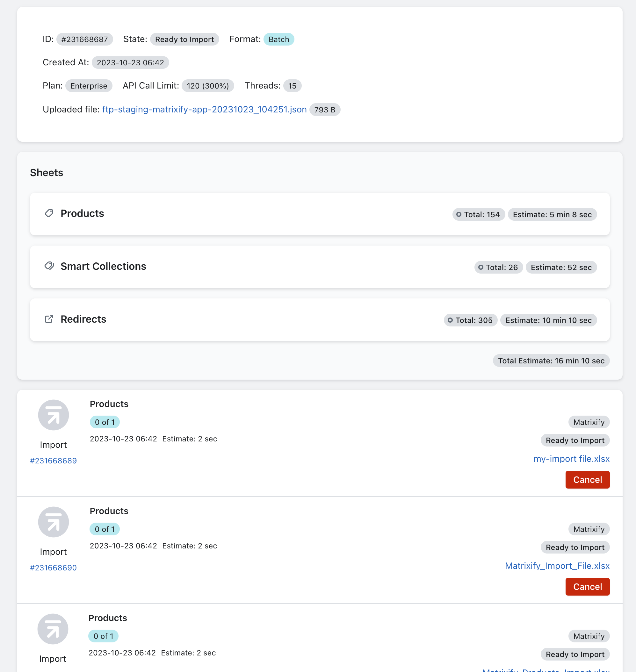Image resolution: width=636 pixels, height=672 pixels.
Task: Click Import icon for job #231668690
Action: 53,522
